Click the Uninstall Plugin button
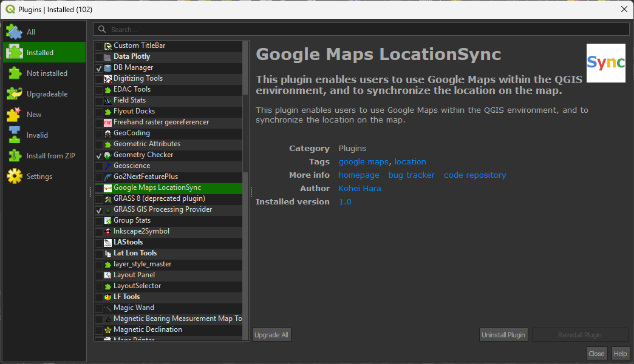This screenshot has height=364, width=634. [x=503, y=334]
